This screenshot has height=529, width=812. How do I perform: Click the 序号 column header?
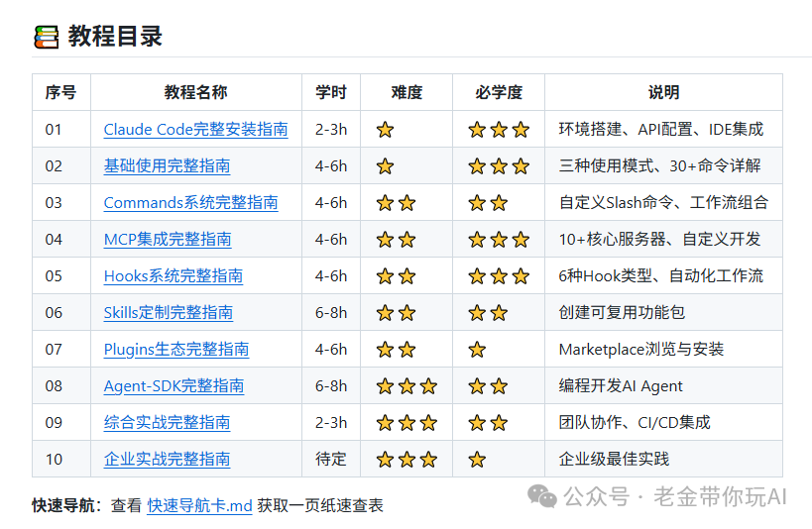[x=60, y=93]
